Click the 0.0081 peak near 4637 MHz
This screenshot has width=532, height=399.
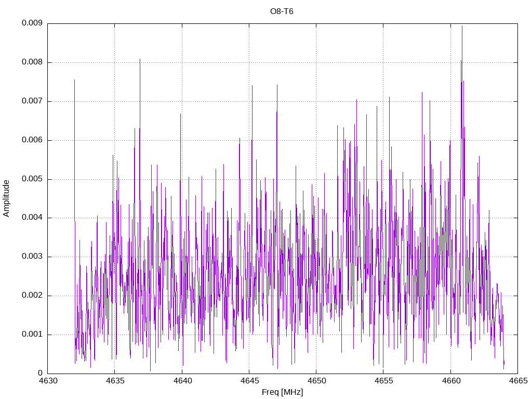click(x=140, y=60)
